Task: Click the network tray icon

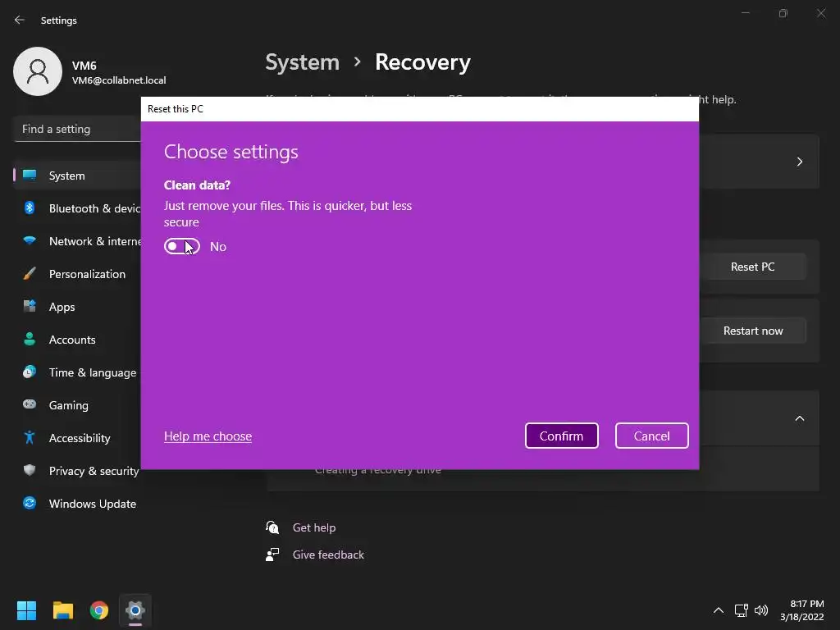Action: [x=741, y=610]
